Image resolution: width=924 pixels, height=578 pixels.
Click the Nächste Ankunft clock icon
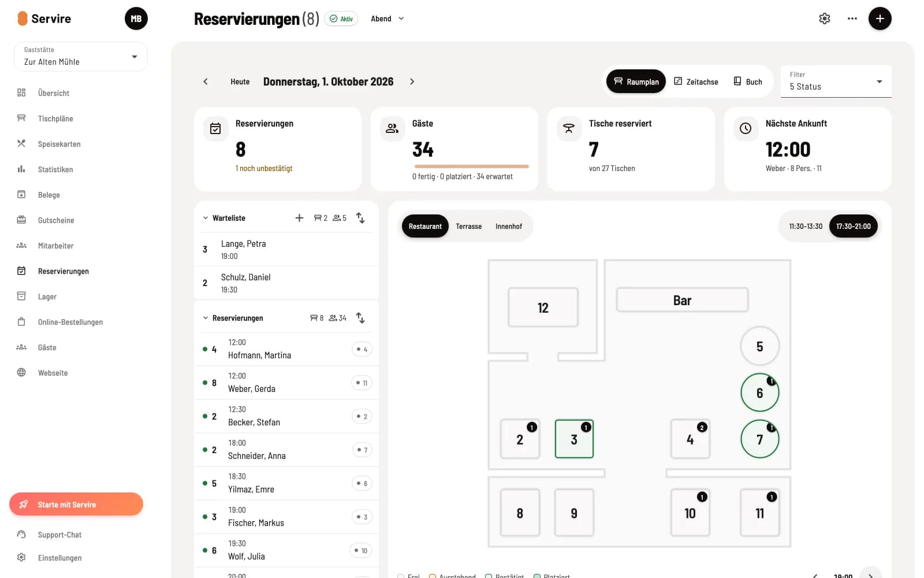tap(746, 128)
